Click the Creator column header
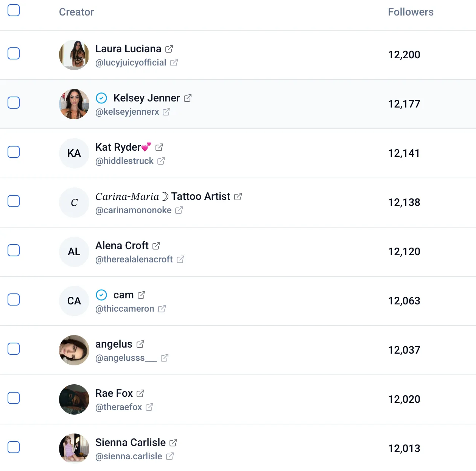 76,12
